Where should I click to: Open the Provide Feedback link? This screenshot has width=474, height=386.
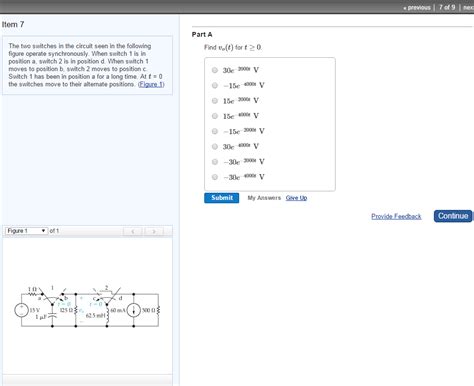point(396,216)
